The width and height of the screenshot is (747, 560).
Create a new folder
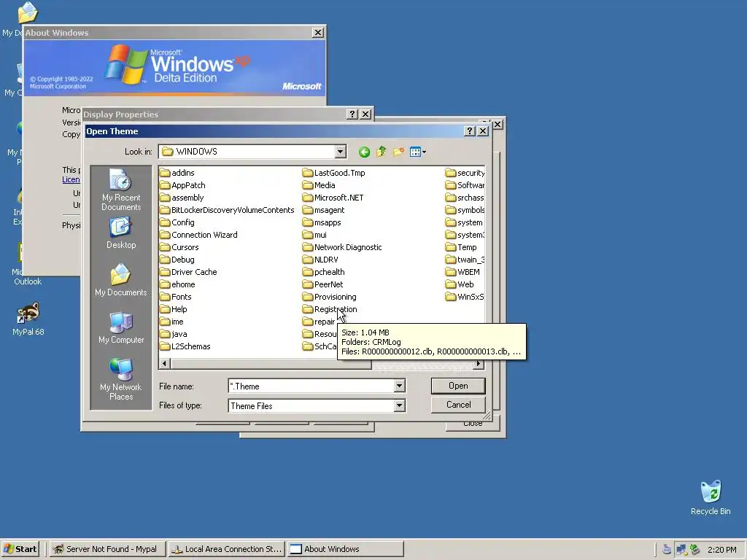tap(398, 152)
